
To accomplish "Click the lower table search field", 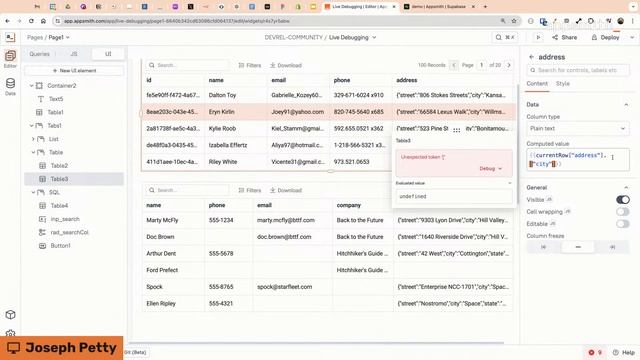I will click(x=187, y=190).
